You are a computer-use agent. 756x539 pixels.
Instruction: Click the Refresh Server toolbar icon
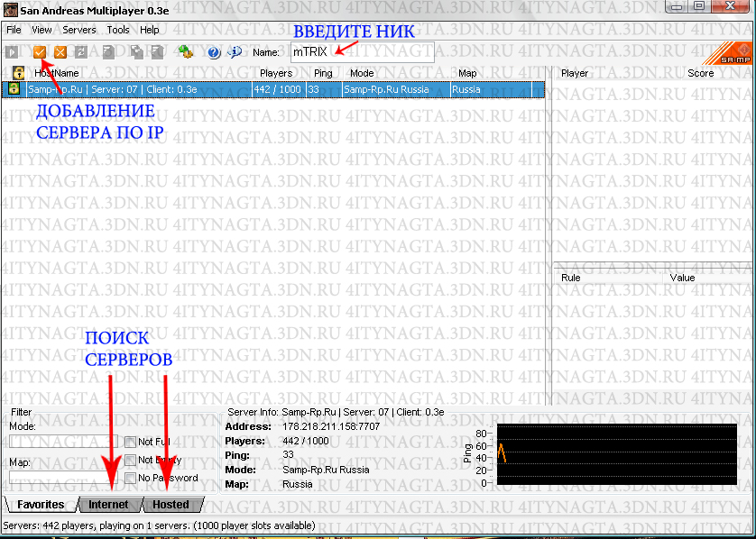tap(80, 52)
